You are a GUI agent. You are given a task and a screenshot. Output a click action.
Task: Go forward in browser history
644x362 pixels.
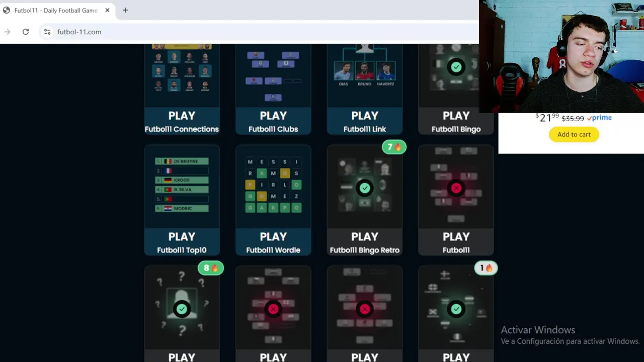(7, 32)
